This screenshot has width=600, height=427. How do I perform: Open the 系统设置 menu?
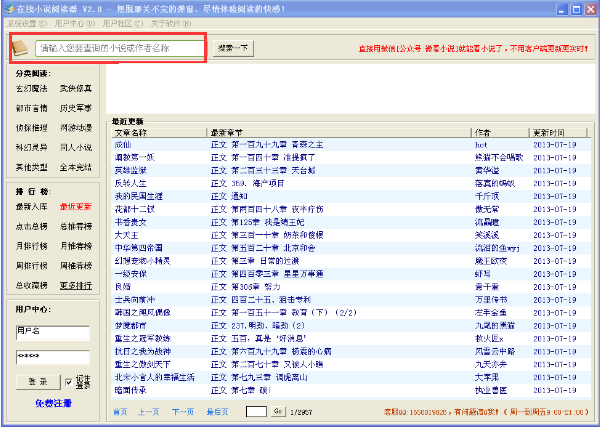(x=23, y=22)
